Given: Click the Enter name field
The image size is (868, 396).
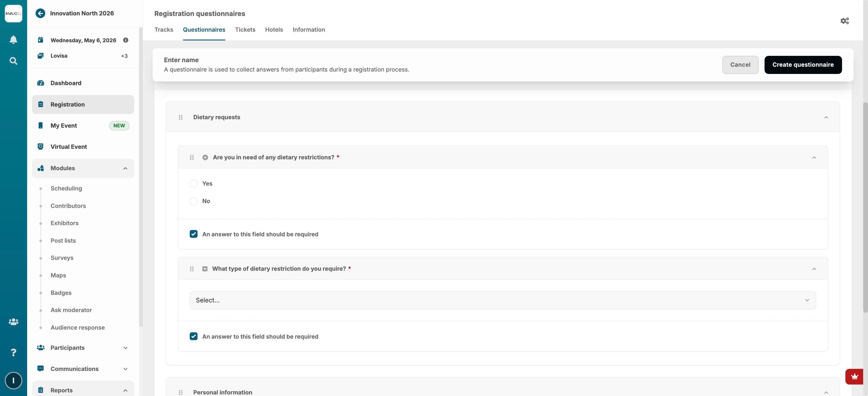Looking at the screenshot, I should point(181,60).
